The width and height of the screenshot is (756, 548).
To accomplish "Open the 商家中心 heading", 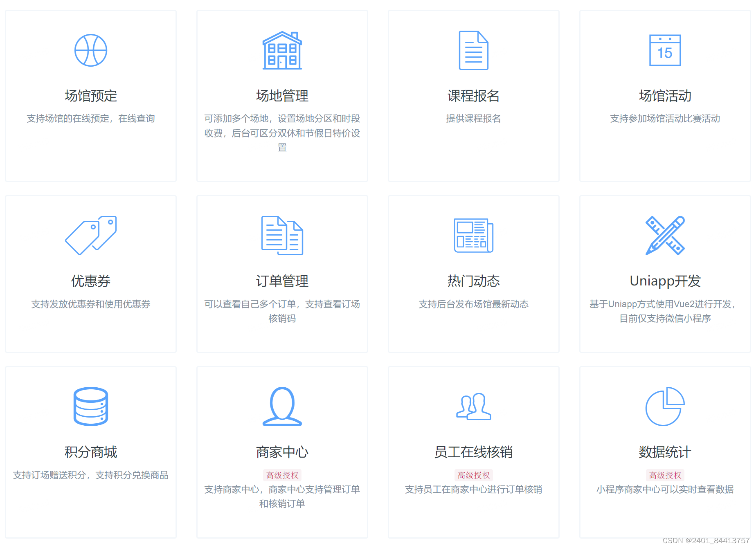I will pyautogui.click(x=282, y=452).
